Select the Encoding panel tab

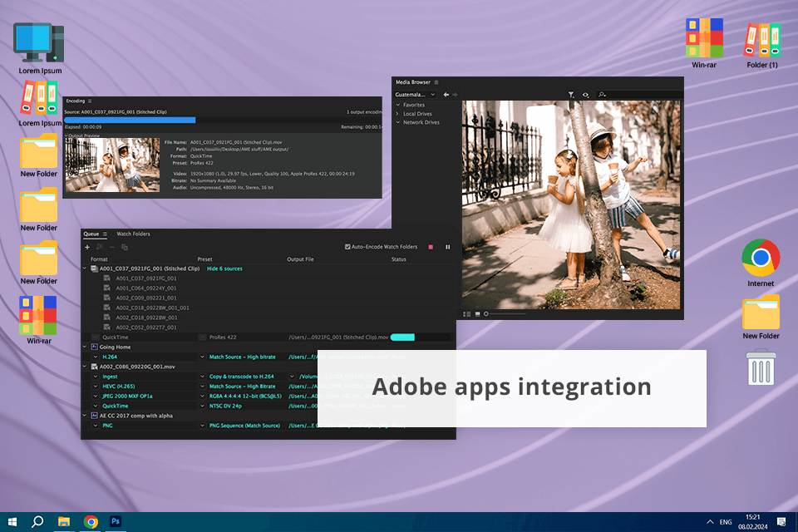(x=76, y=101)
